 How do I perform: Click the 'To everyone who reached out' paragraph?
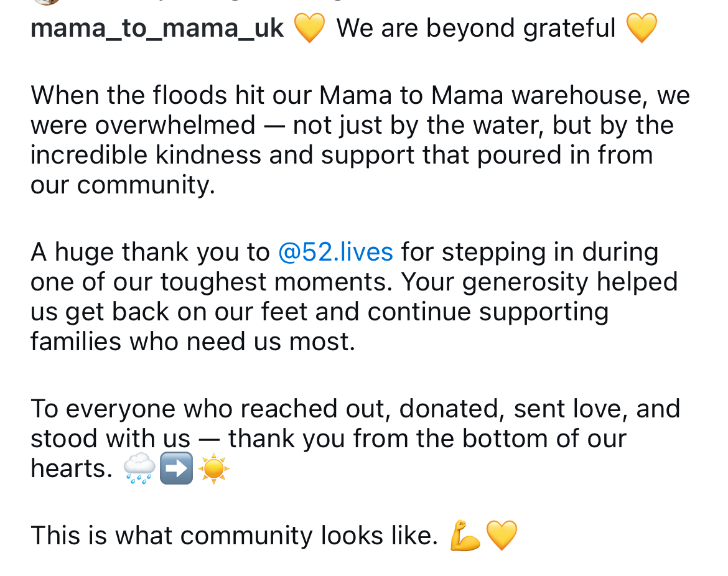coord(355,439)
